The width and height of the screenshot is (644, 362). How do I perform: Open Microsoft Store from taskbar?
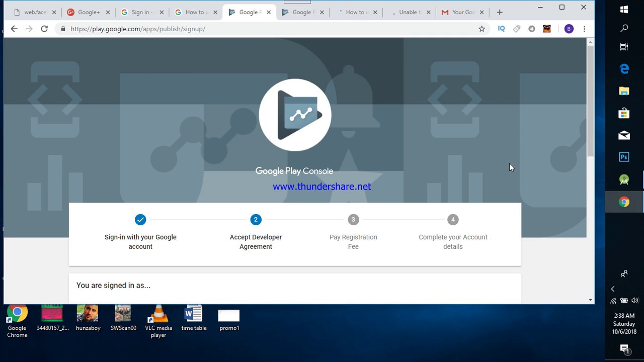click(624, 113)
